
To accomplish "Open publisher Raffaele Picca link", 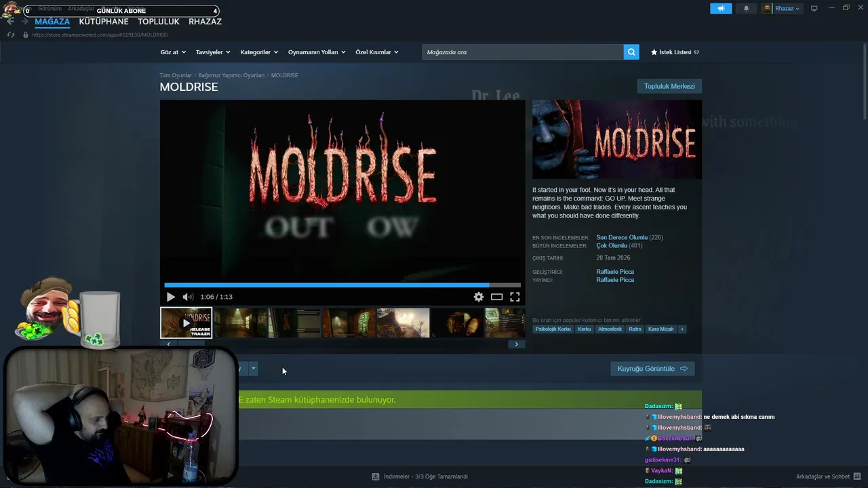I will coord(615,280).
